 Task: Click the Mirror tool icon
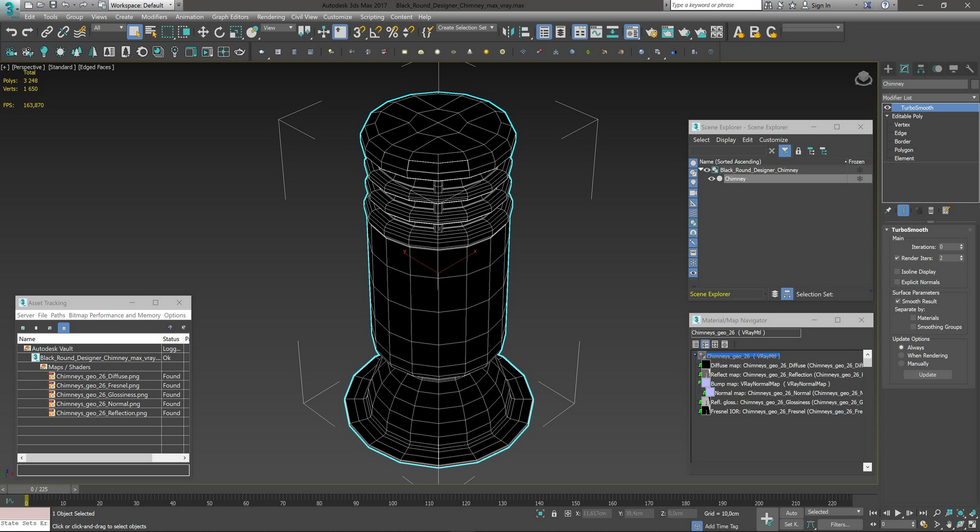[508, 32]
